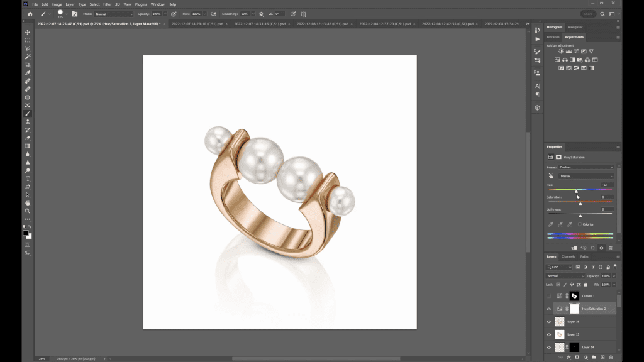Switch to the Channels tab
Screen dimensions: 644x362
click(568, 256)
